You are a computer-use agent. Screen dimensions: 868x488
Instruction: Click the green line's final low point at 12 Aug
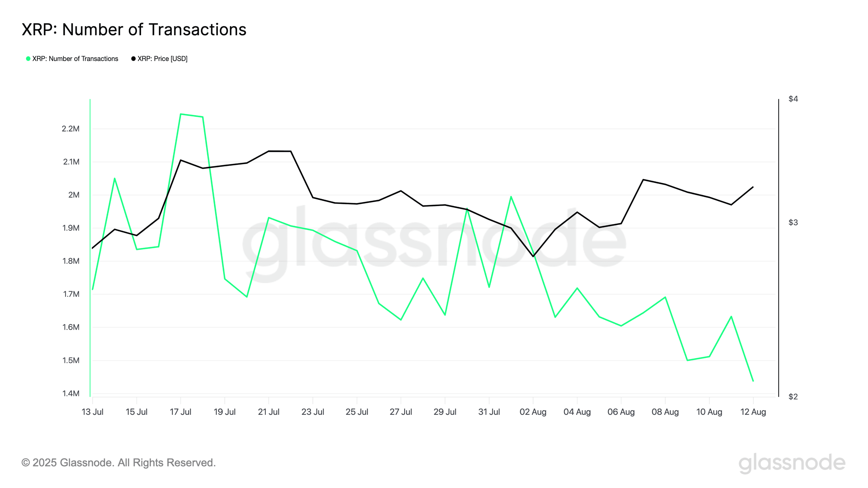coord(753,381)
